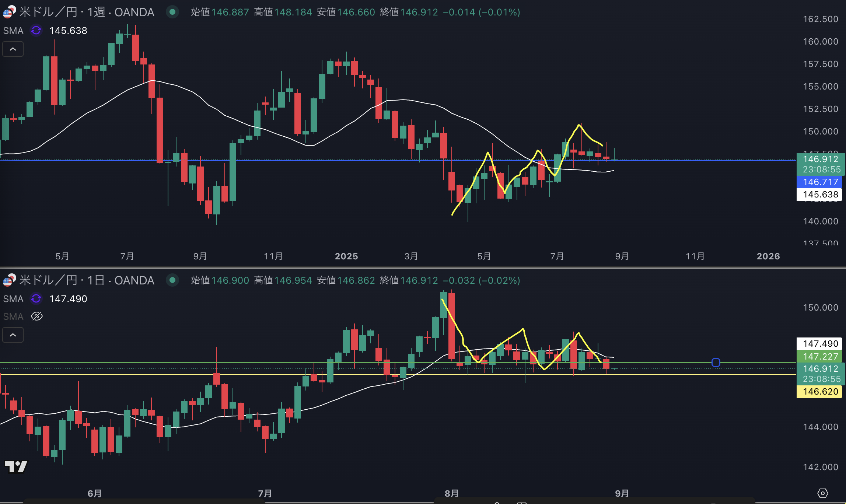Click the 11月 label before 2025 on weekly axis
The image size is (846, 504).
tap(273, 256)
